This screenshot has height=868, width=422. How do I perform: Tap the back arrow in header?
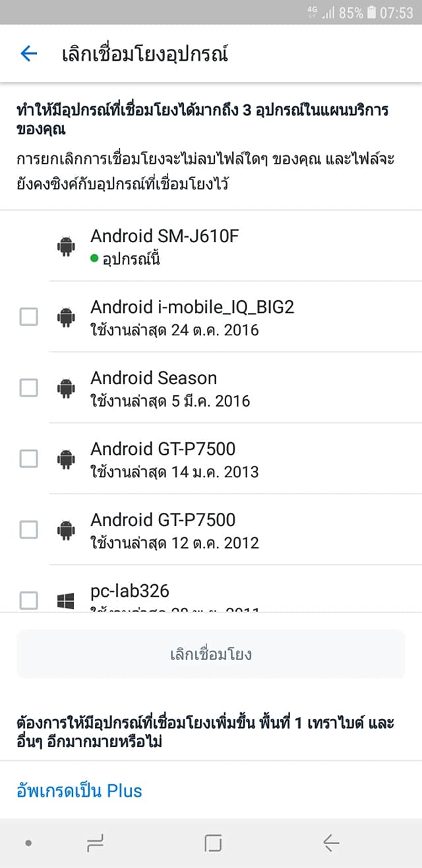[x=28, y=53]
